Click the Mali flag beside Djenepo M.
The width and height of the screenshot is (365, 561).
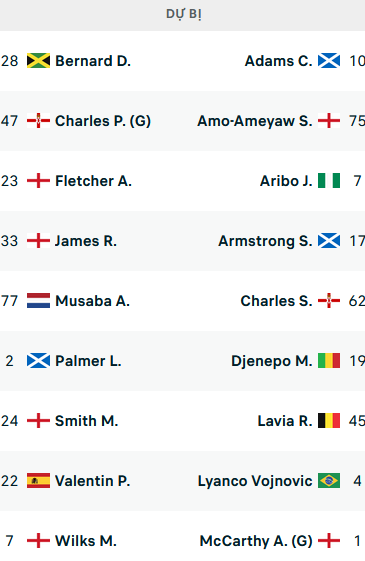tap(329, 361)
